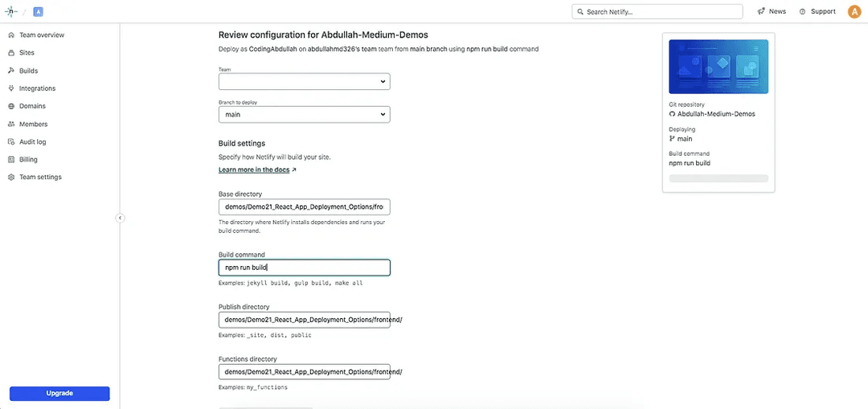This screenshot has height=409, width=868.
Task: Click the Team settings gear icon
Action: tap(11, 177)
